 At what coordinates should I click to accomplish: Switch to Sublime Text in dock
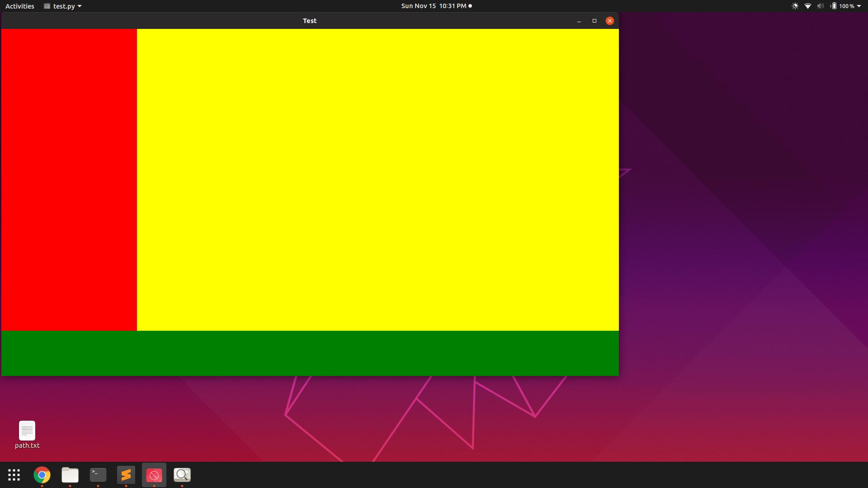[x=126, y=475]
